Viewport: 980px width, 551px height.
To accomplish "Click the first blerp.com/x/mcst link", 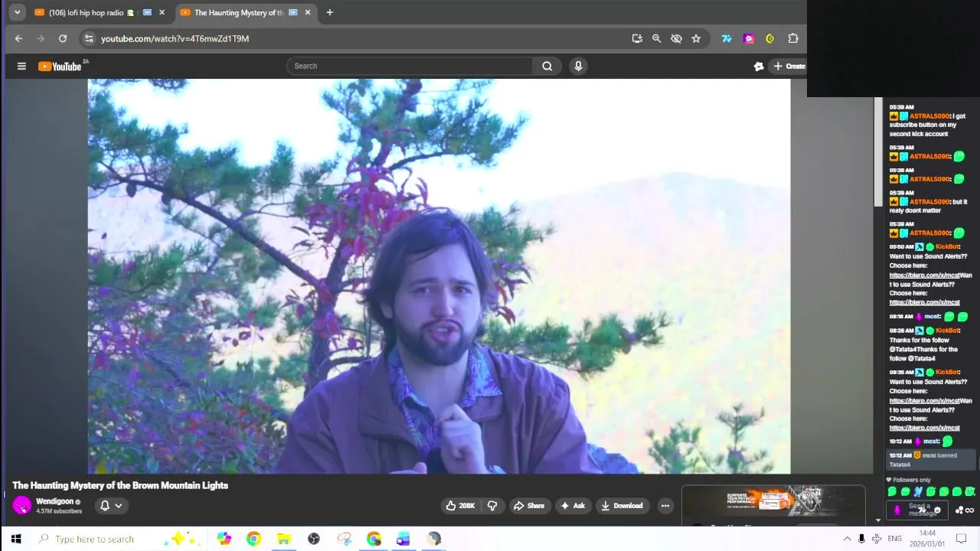I will [925, 275].
